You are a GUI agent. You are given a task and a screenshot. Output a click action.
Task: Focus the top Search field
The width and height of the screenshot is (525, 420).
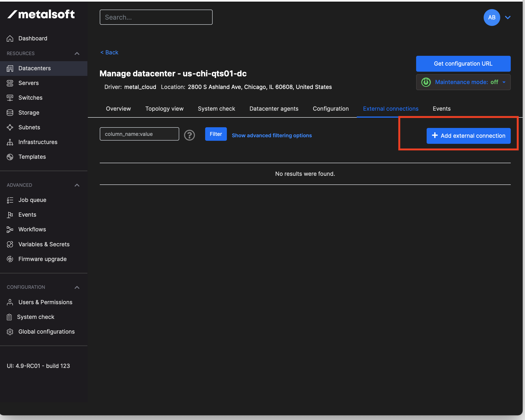click(156, 17)
